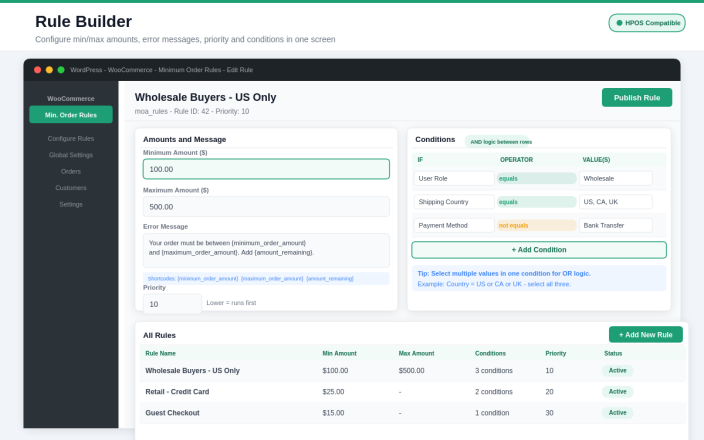
Task: Go to Global Settings in sidebar
Action: [71, 155]
